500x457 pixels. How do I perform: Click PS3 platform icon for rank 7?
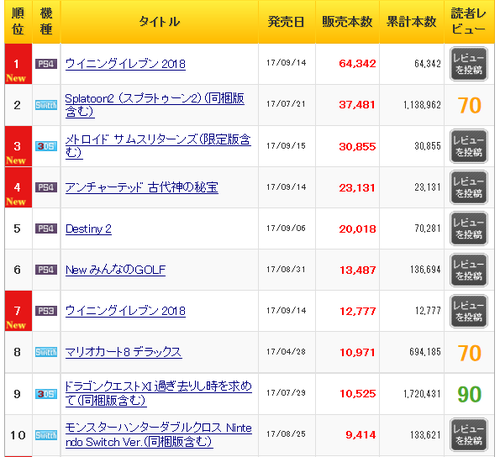pos(46,311)
